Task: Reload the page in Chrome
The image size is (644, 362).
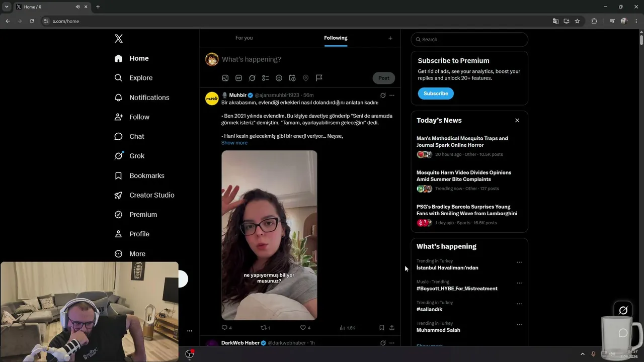Action: pos(32,21)
